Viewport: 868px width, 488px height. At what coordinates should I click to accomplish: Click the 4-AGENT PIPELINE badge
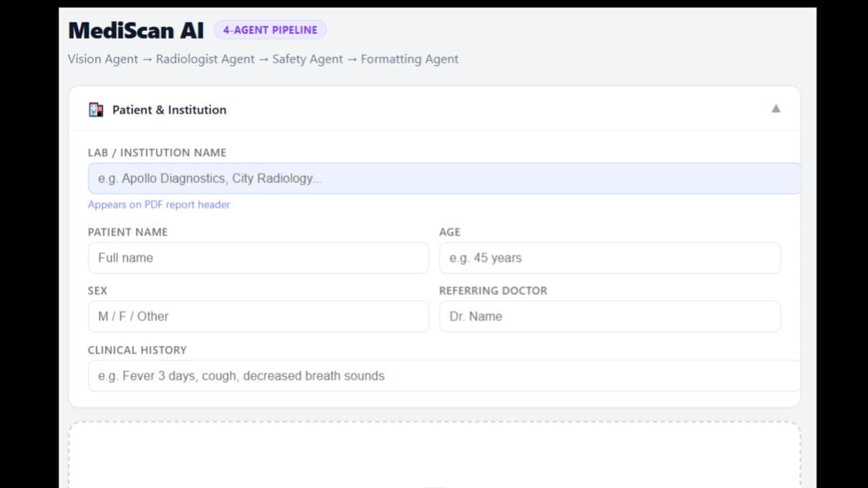(x=270, y=30)
